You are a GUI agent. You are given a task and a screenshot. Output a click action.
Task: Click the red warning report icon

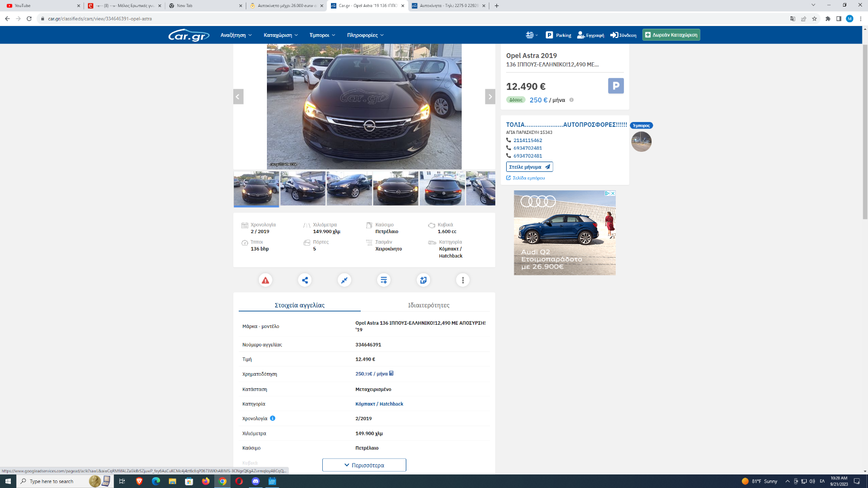265,280
